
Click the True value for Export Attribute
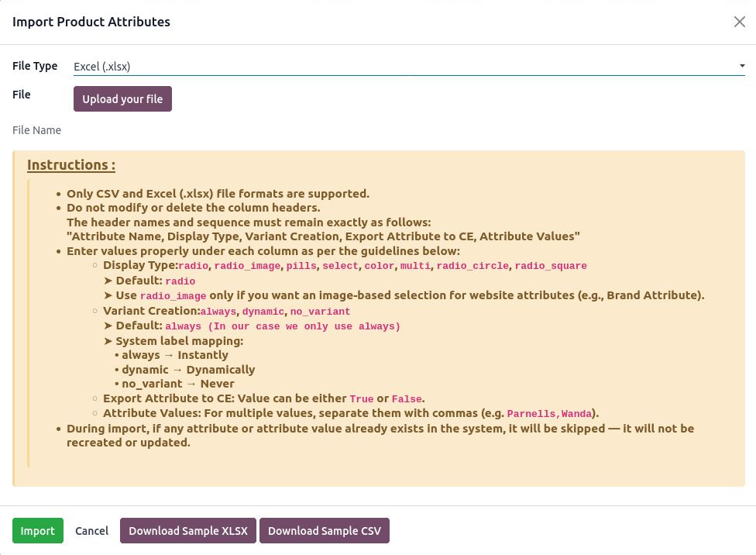pyautogui.click(x=362, y=399)
